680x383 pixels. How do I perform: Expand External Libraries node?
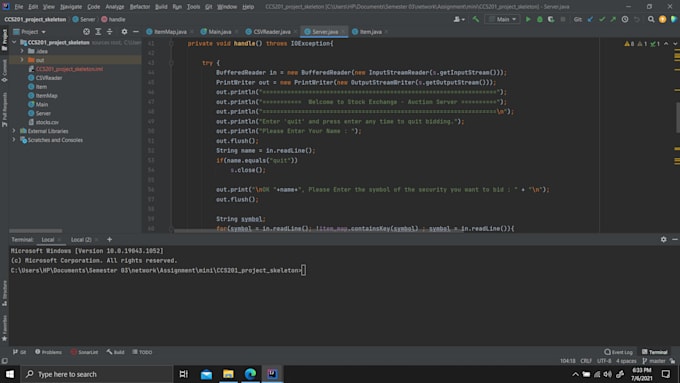(x=14, y=131)
